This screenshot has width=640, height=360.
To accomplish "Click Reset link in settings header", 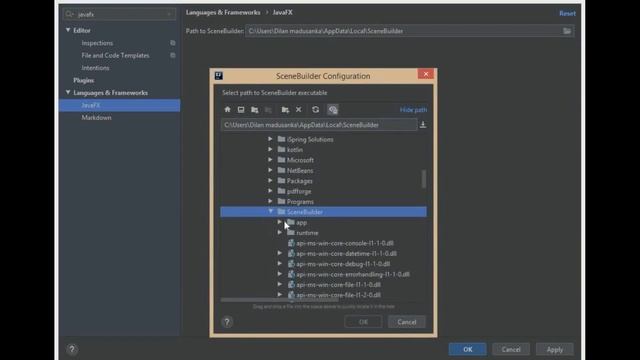I will coord(567,13).
